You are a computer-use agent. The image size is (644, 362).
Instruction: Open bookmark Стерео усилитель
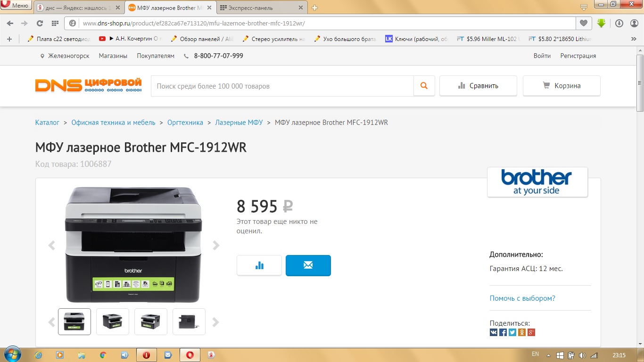(x=274, y=39)
